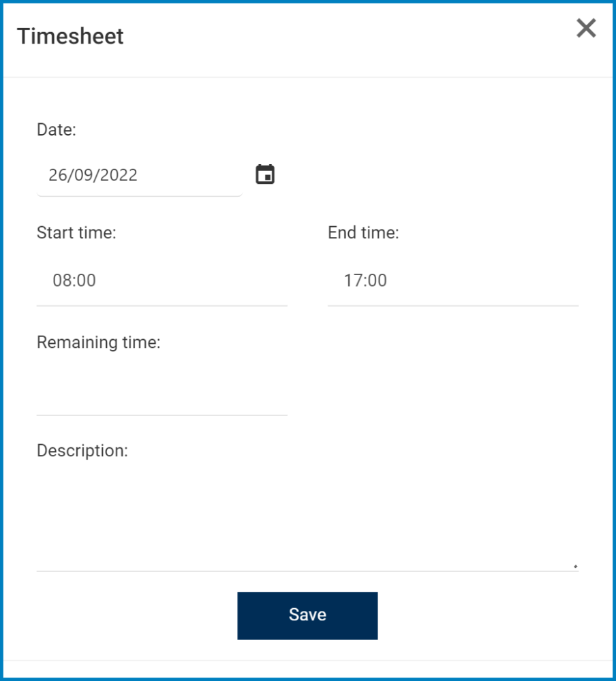Click inside the Description text area
The height and width of the screenshot is (681, 616).
click(307, 518)
